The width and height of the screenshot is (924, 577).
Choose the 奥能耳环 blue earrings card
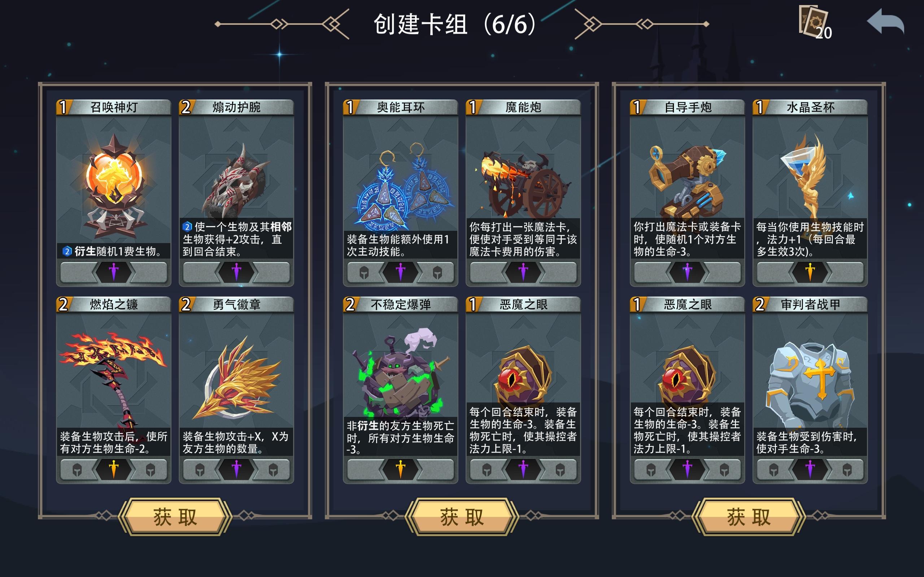pyautogui.click(x=401, y=193)
